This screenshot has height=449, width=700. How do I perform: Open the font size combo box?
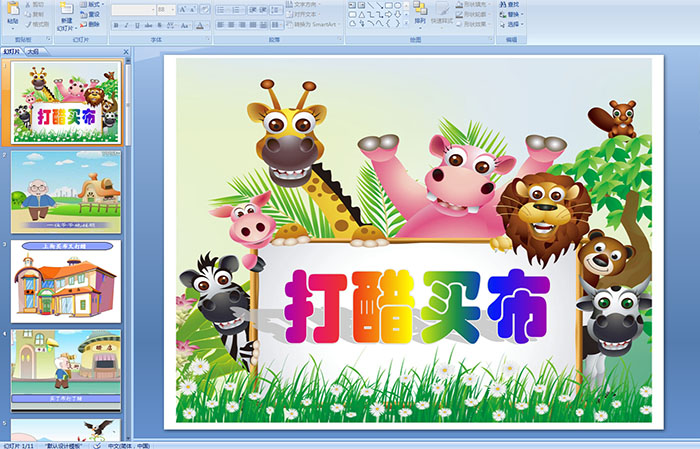pyautogui.click(x=166, y=9)
